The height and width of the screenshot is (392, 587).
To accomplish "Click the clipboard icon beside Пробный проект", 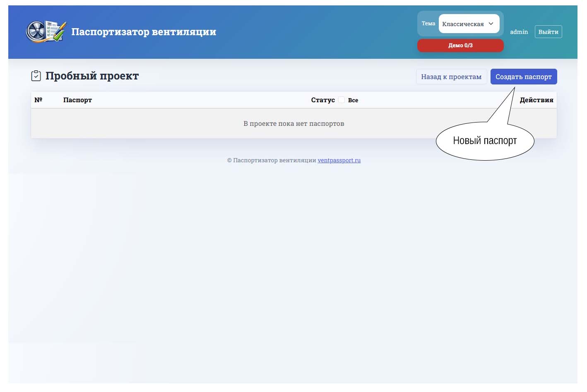I will click(x=36, y=76).
